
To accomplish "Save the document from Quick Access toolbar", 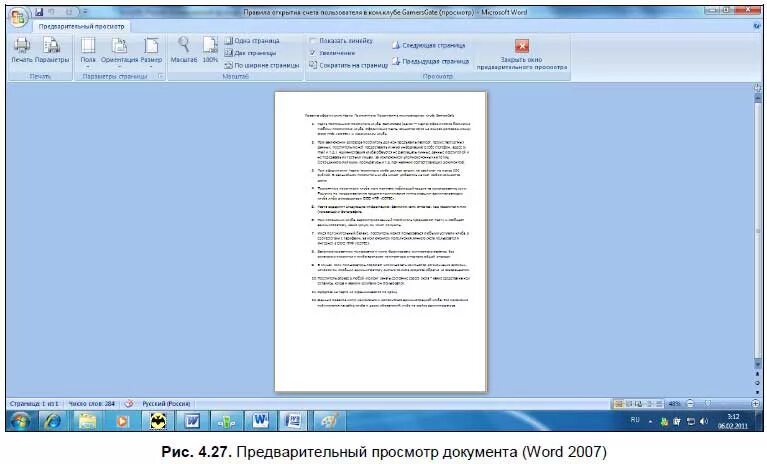I will click(39, 12).
